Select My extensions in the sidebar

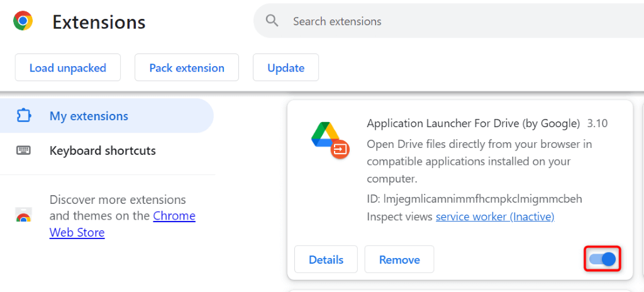88,116
